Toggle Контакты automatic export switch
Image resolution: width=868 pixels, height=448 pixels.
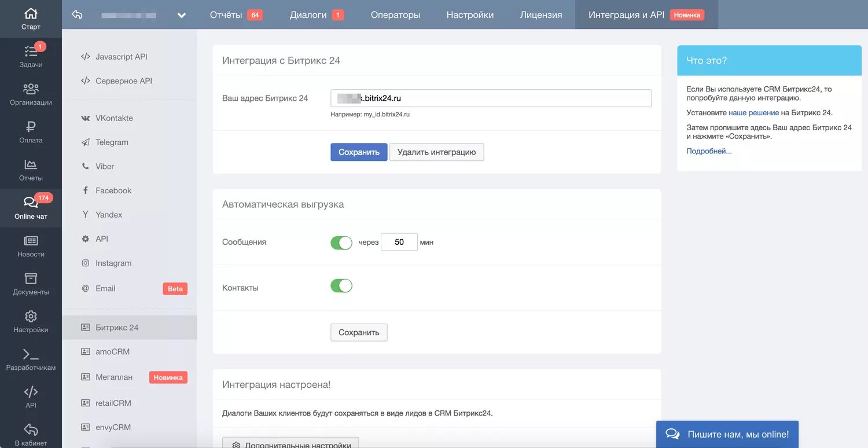[x=341, y=286]
